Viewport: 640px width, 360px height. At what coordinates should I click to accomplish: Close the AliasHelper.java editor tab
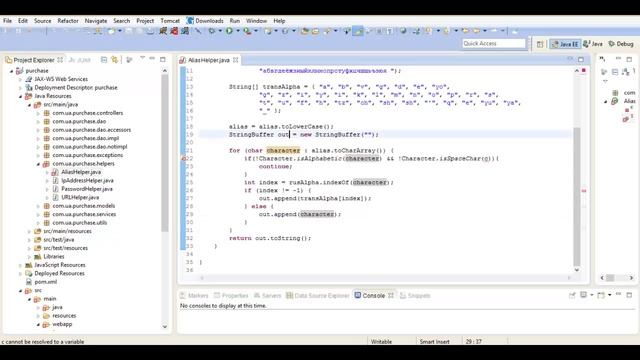tap(236, 60)
